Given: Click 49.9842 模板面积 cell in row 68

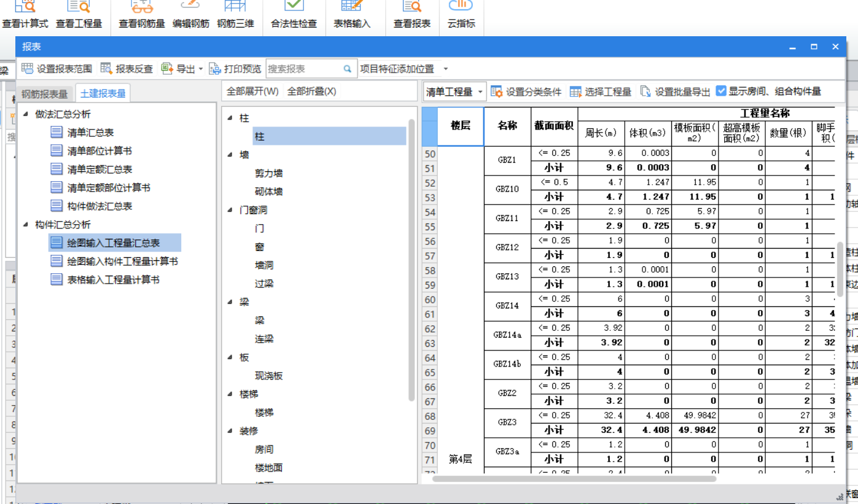Looking at the screenshot, I should (695, 416).
